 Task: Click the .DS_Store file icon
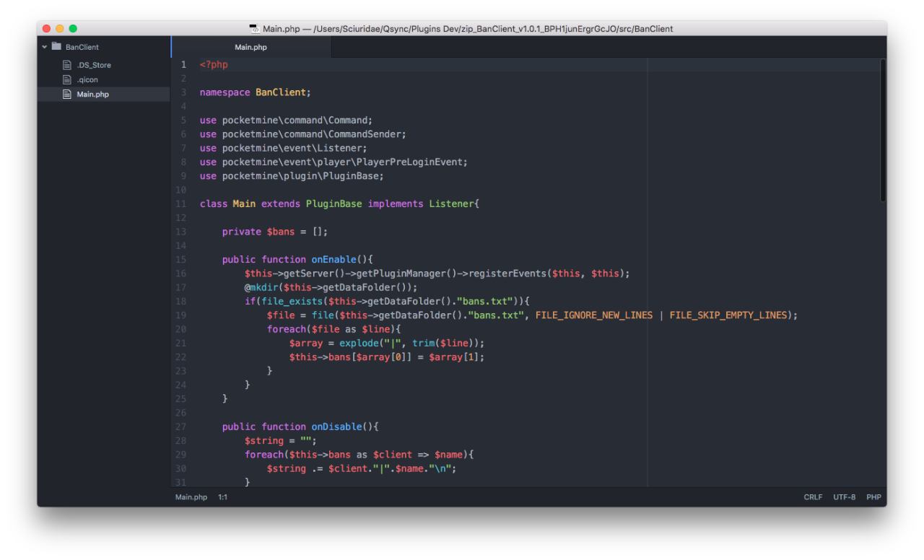(x=66, y=65)
